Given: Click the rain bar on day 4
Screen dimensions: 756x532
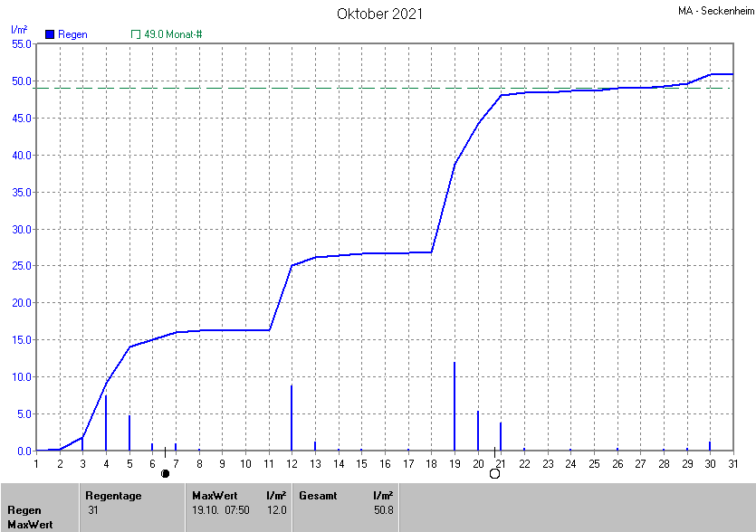Looking at the screenshot, I should [106, 423].
